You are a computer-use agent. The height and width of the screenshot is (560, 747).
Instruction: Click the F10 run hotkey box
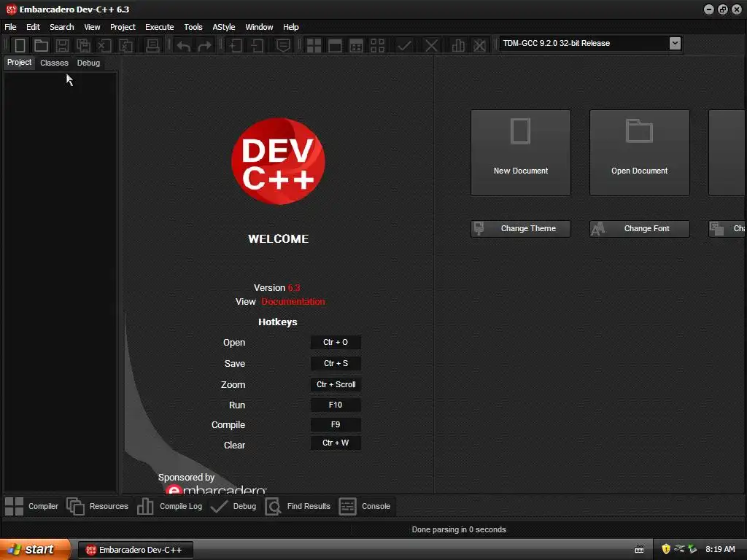point(336,405)
